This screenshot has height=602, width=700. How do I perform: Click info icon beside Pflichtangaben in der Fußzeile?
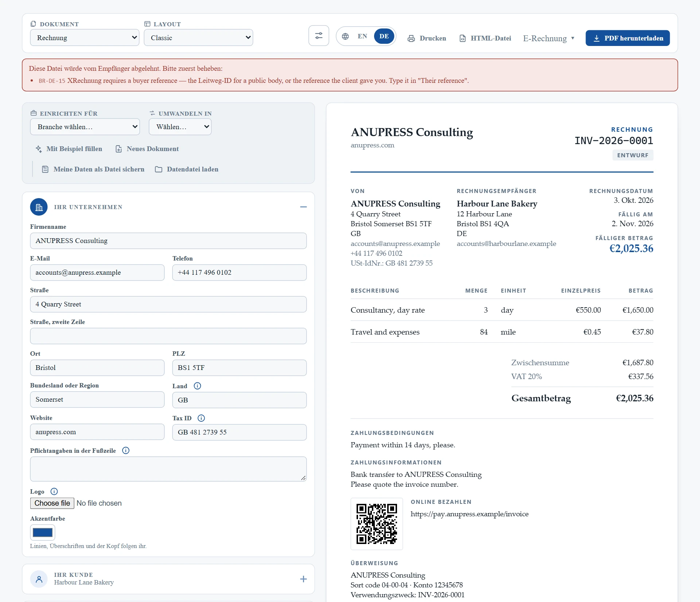tap(126, 450)
